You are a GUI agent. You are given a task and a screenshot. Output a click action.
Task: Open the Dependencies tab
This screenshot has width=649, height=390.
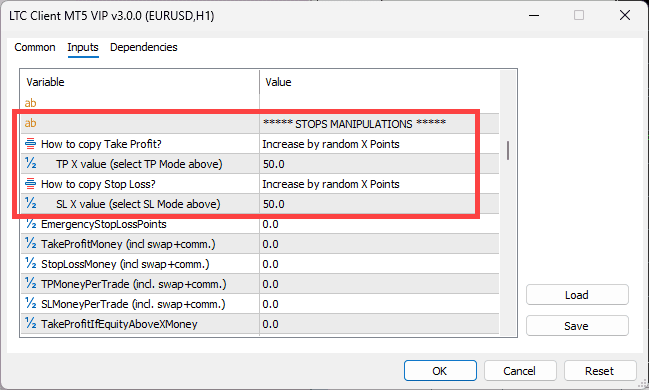click(144, 47)
